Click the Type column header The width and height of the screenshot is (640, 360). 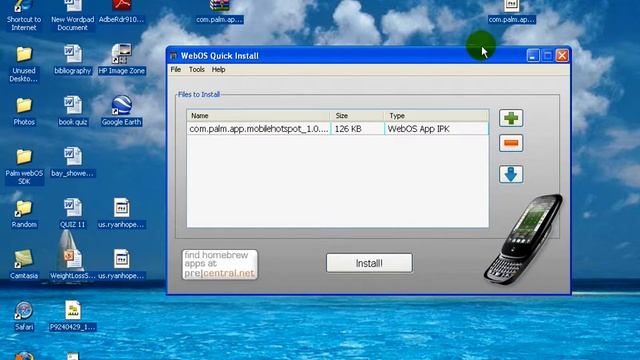pos(436,116)
